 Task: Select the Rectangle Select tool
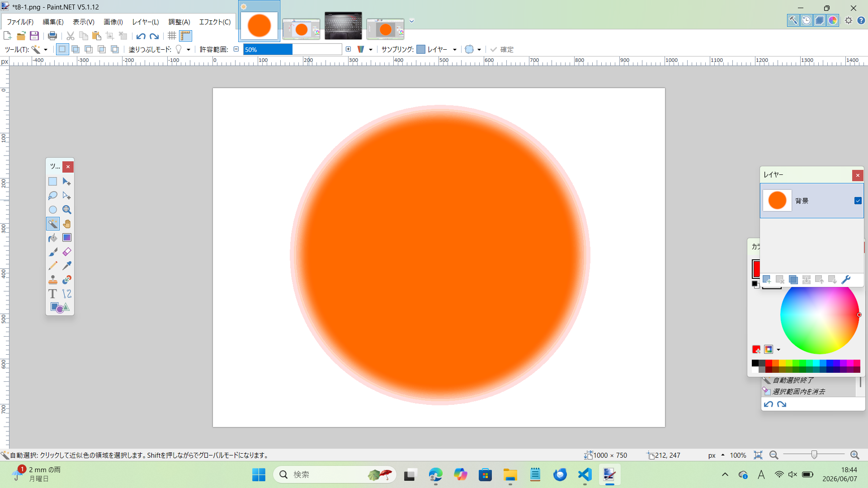click(53, 182)
